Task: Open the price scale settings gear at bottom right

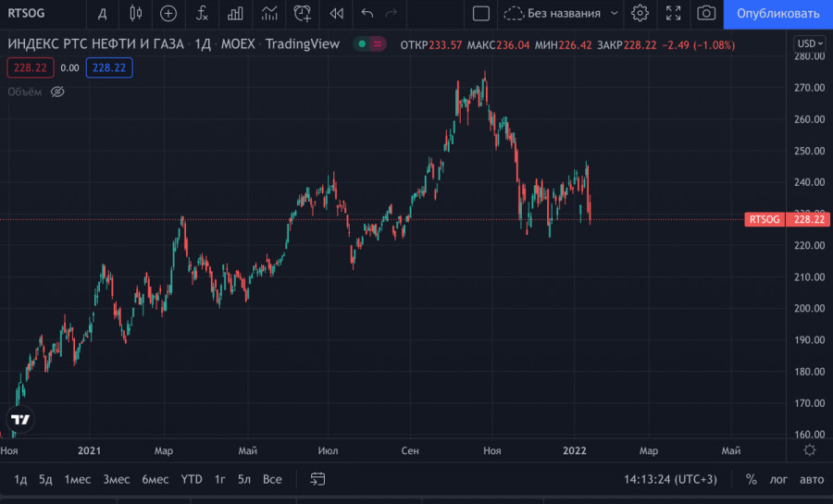Action: [x=810, y=450]
